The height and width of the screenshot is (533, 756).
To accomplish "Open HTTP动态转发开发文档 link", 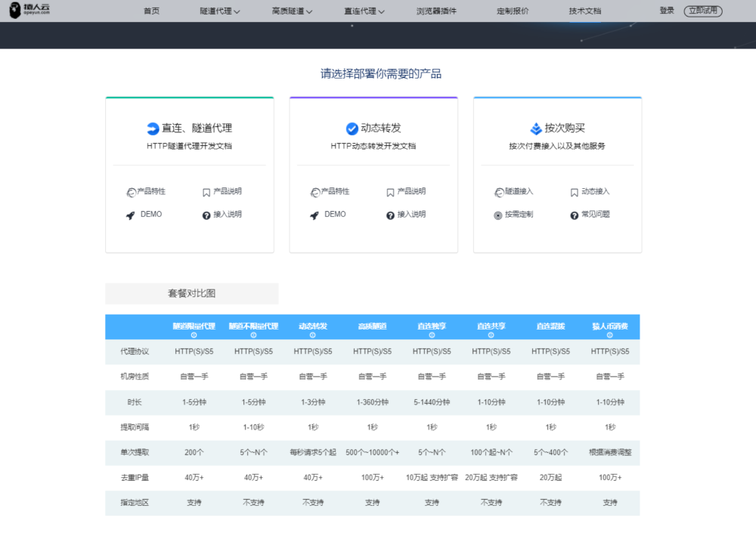I will tap(373, 146).
